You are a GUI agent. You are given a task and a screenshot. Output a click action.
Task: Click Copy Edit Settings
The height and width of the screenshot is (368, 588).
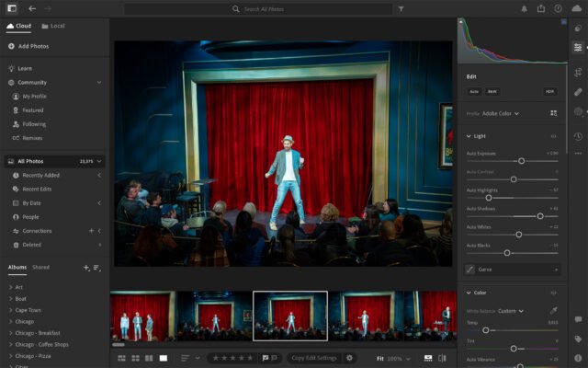coord(314,358)
